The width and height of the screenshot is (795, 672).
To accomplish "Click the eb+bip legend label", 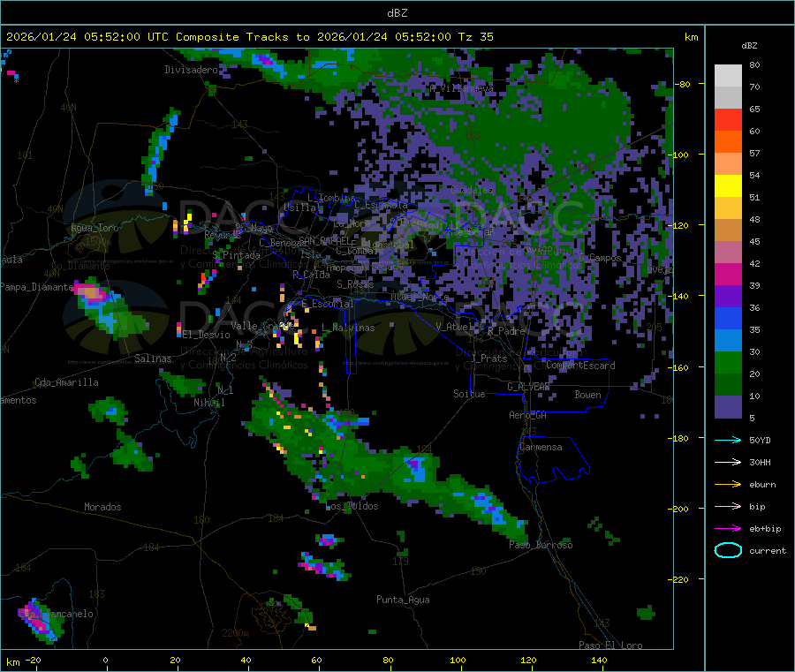I will click(x=765, y=529).
